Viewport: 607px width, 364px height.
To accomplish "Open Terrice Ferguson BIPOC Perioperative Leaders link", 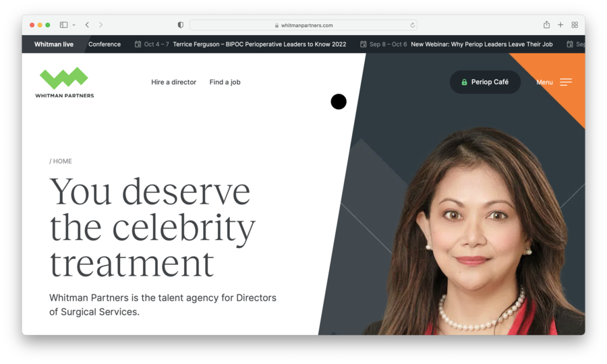I will [259, 44].
